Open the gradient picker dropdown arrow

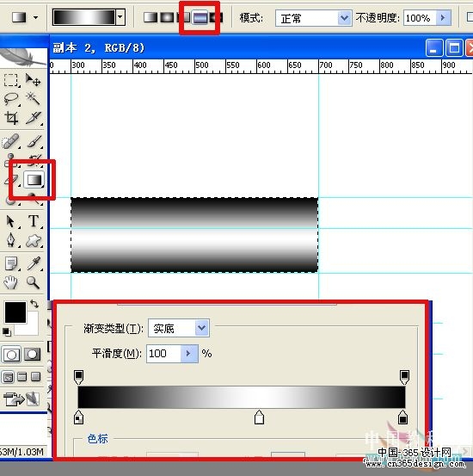click(120, 17)
